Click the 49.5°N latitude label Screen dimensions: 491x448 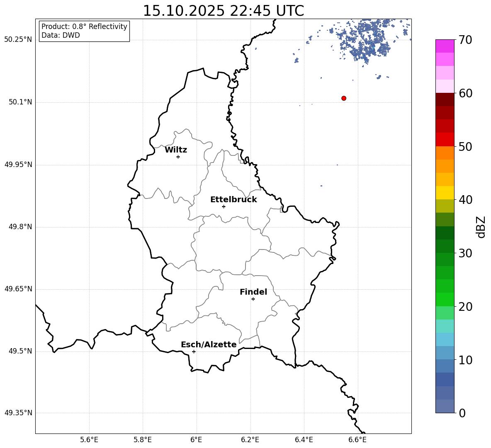20,351
